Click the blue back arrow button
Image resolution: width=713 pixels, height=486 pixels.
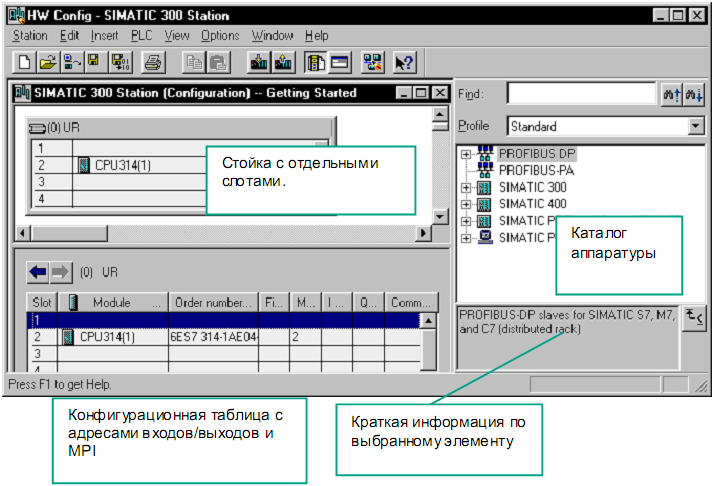click(37, 272)
